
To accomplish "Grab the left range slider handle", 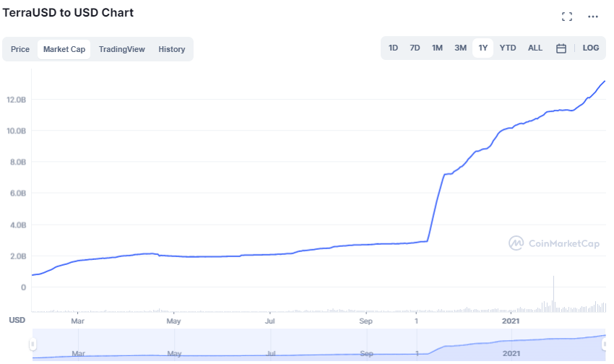I will 33,344.
